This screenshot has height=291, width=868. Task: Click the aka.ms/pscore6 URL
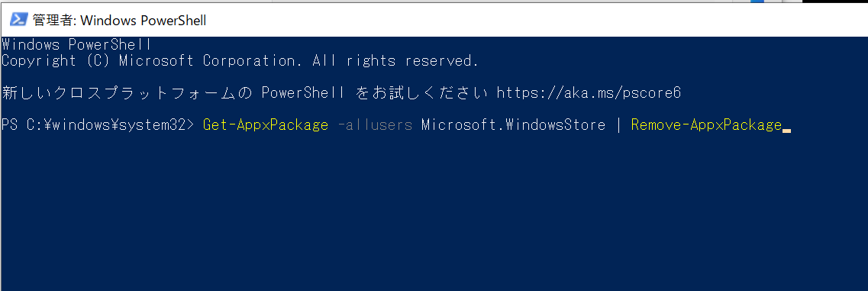click(589, 93)
